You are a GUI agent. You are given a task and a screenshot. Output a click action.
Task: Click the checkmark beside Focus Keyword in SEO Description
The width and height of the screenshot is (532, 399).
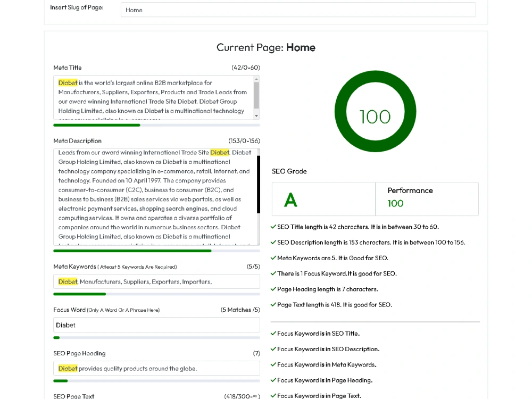pyautogui.click(x=273, y=349)
